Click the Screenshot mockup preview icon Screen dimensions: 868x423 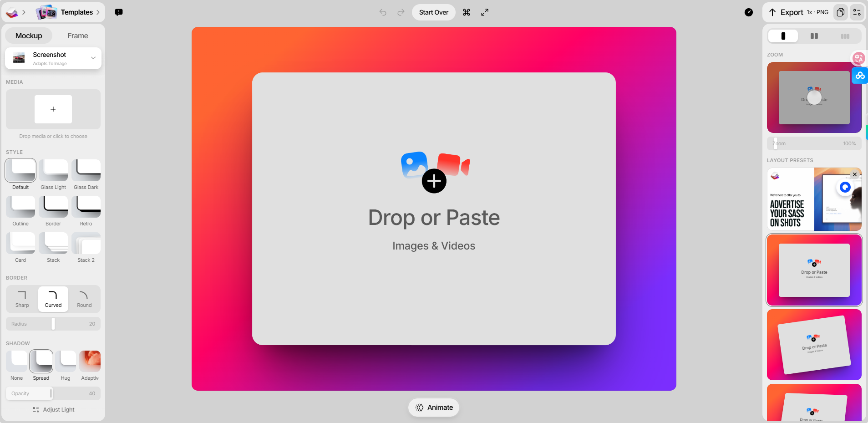pyautogui.click(x=19, y=58)
